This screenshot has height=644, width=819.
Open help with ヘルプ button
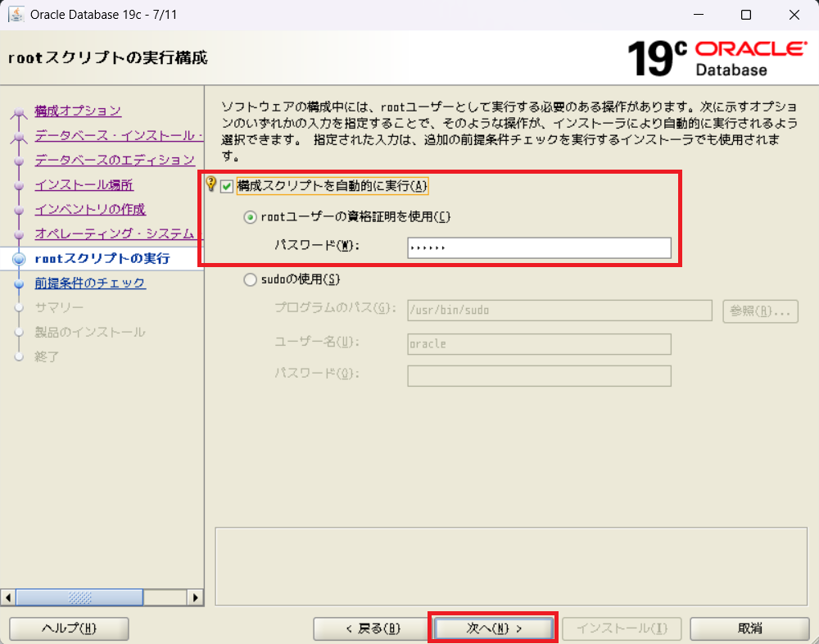[x=69, y=628]
